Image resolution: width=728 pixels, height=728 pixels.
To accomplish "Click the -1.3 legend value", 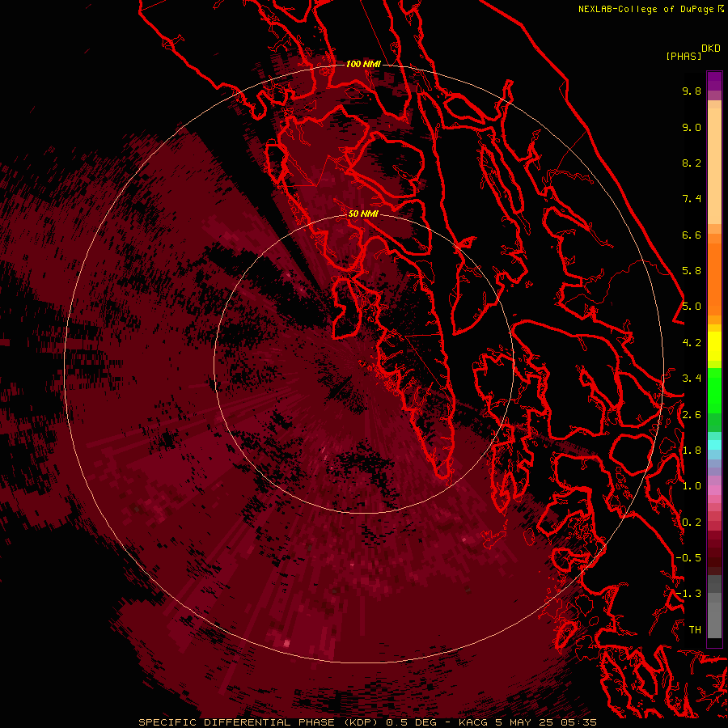I will click(688, 594).
